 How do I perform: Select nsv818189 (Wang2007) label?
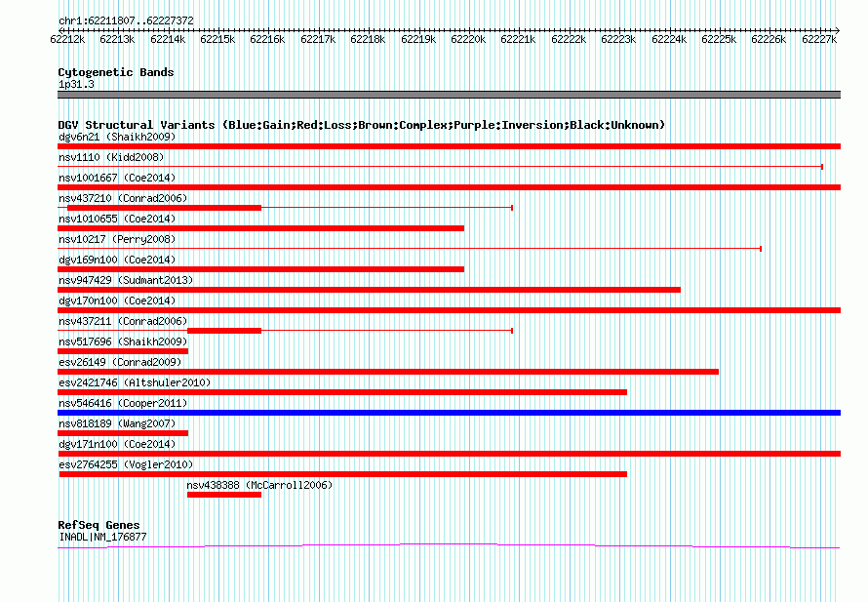coord(117,423)
